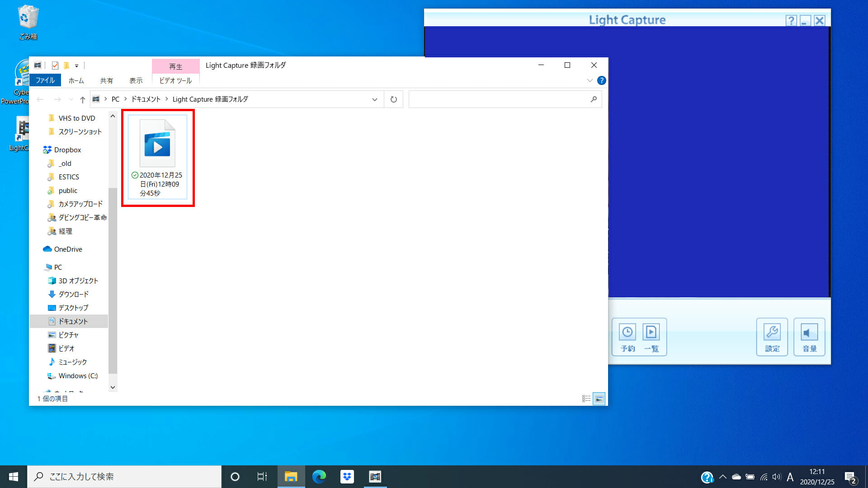Switch to the ホーム ribbon tab

(x=76, y=80)
